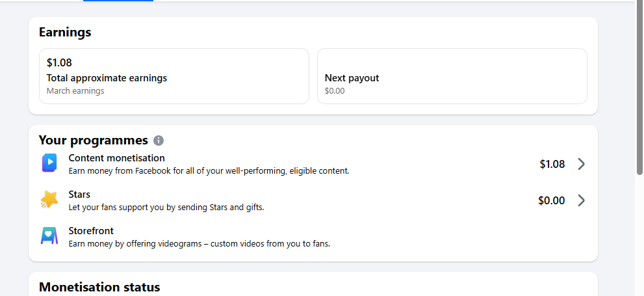The width and height of the screenshot is (644, 296).
Task: Open the Content monetisation programme title
Action: coord(116,158)
